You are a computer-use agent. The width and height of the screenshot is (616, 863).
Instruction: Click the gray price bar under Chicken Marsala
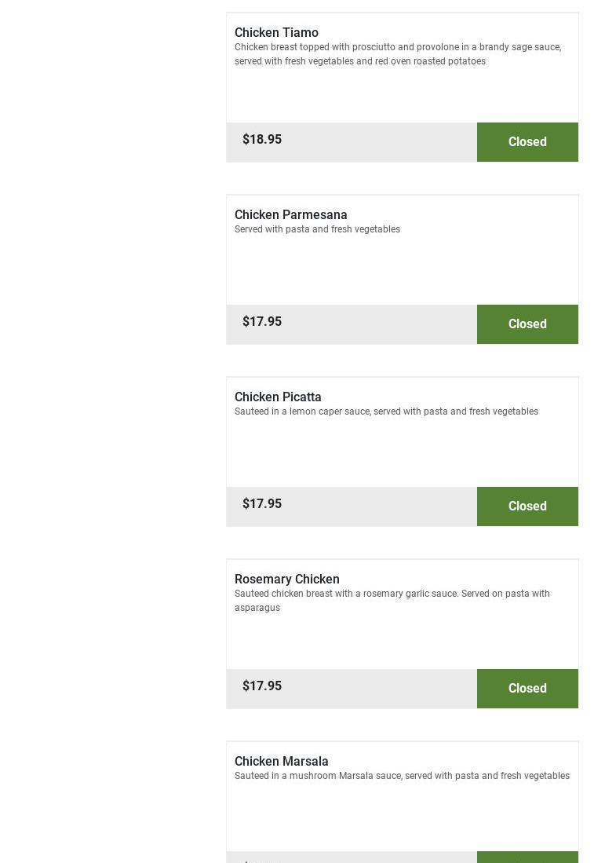coord(351,858)
